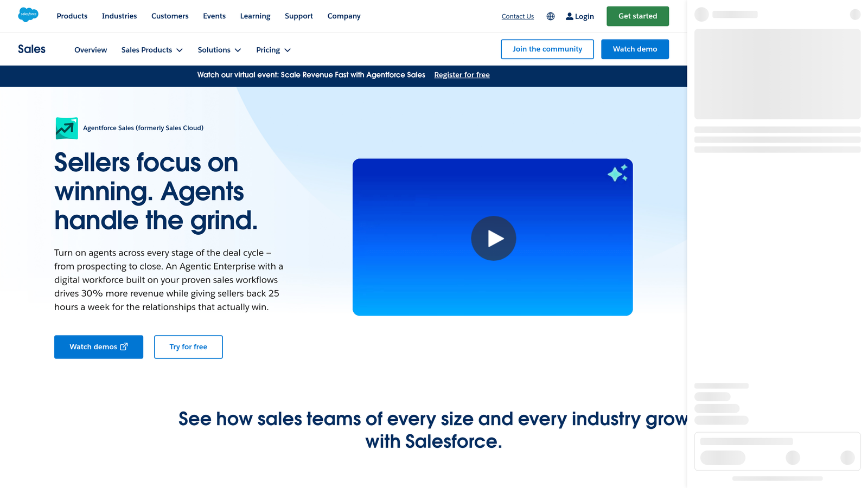Go to the Sales section title
This screenshot has height=488, width=868.
pos(31,49)
